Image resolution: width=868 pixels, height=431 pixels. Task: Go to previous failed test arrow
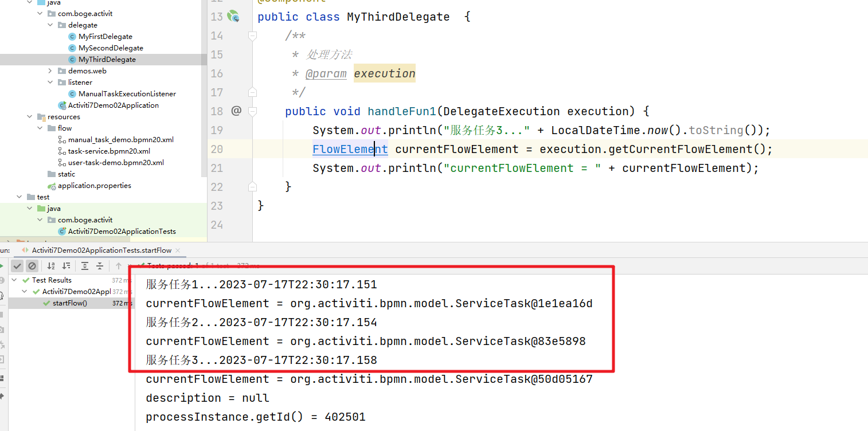pyautogui.click(x=119, y=266)
